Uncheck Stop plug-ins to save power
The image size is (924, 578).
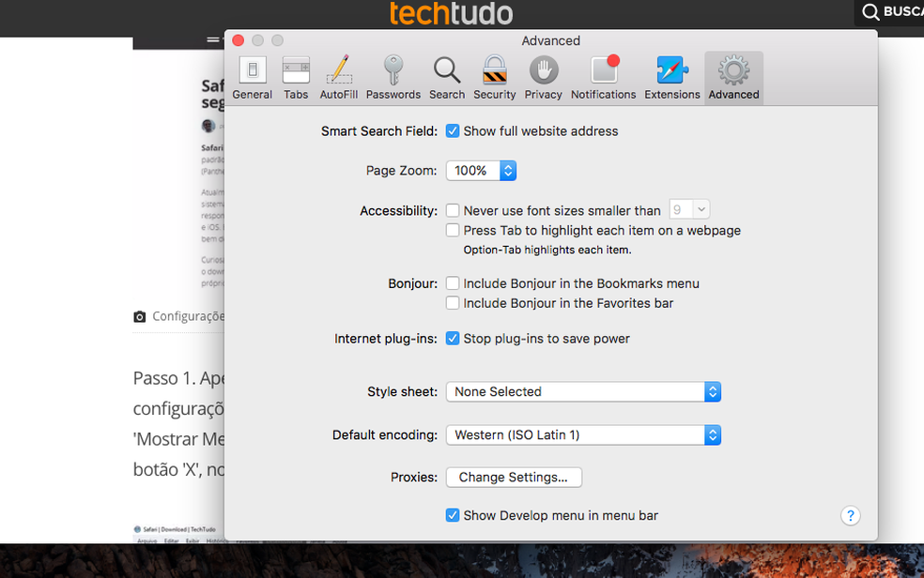click(453, 339)
